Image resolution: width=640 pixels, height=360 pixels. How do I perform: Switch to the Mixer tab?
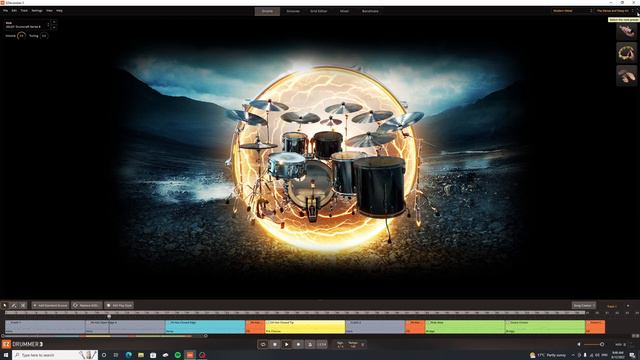click(344, 11)
